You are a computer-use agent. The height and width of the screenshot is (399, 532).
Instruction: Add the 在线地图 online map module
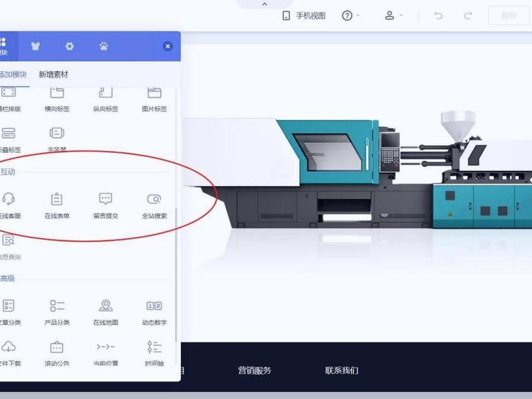(106, 313)
